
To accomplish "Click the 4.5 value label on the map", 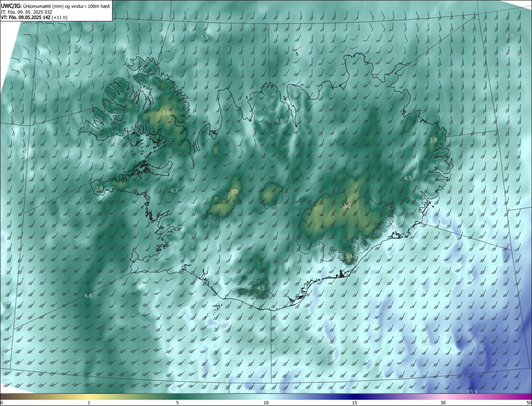I will tap(408, 179).
